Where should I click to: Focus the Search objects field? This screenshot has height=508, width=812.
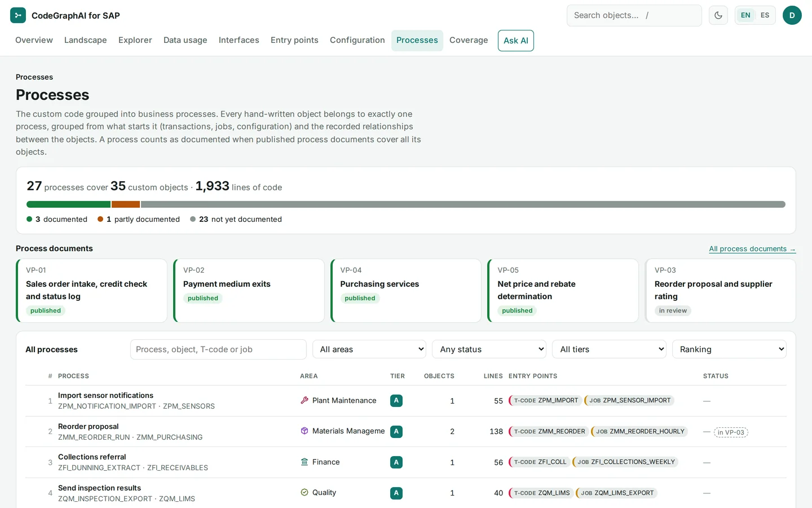tap(634, 15)
